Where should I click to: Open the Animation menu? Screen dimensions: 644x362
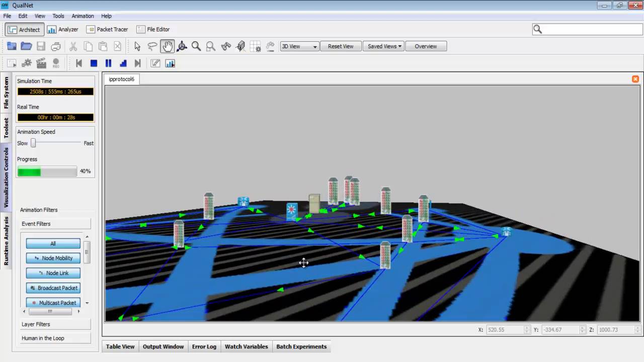83,16
